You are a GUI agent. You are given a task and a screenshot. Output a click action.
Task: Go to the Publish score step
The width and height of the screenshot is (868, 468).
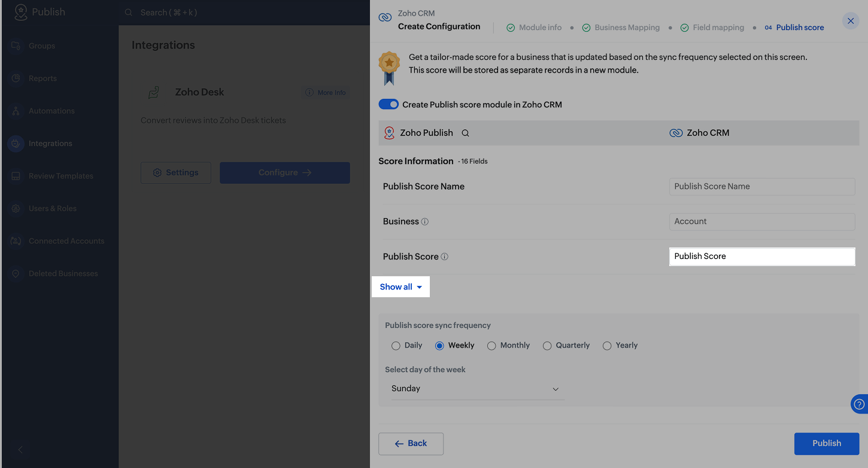(x=794, y=28)
